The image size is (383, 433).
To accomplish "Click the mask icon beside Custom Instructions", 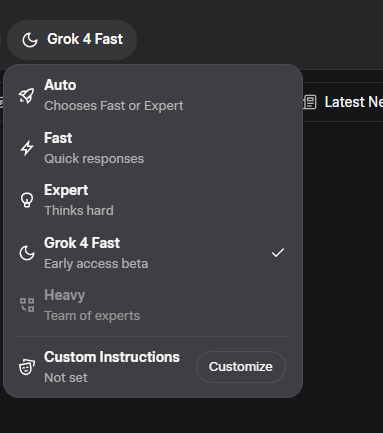I will click(27, 367).
